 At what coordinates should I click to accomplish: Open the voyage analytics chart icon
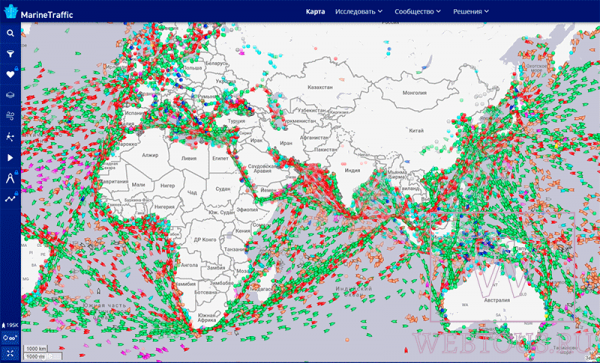click(x=10, y=199)
